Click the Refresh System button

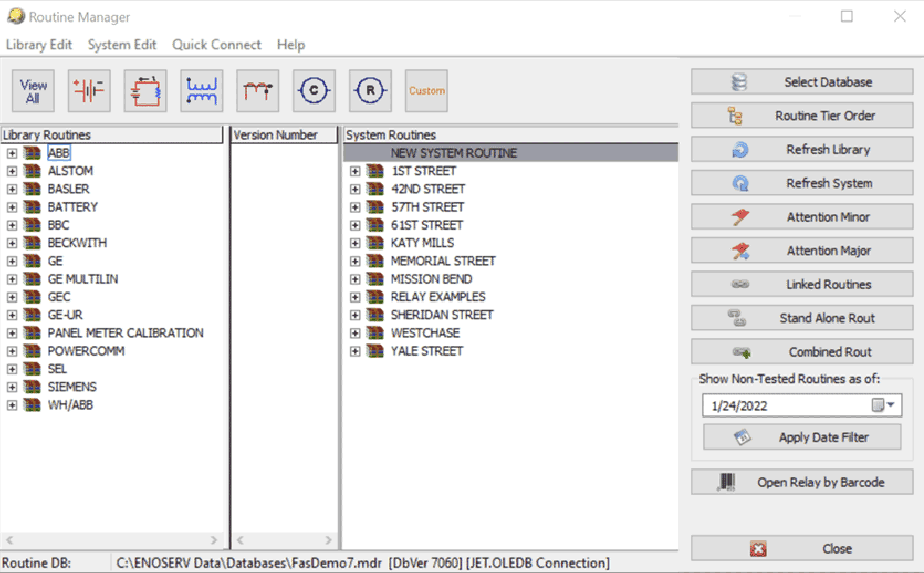802,183
